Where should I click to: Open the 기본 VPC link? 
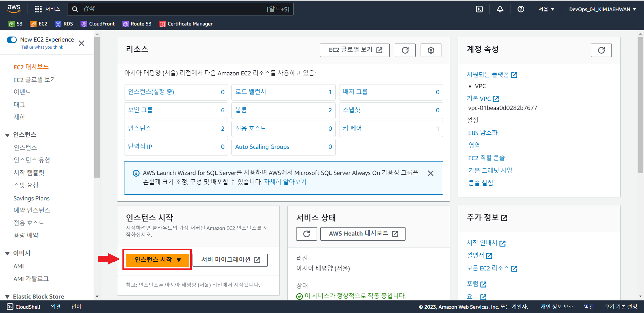483,99
